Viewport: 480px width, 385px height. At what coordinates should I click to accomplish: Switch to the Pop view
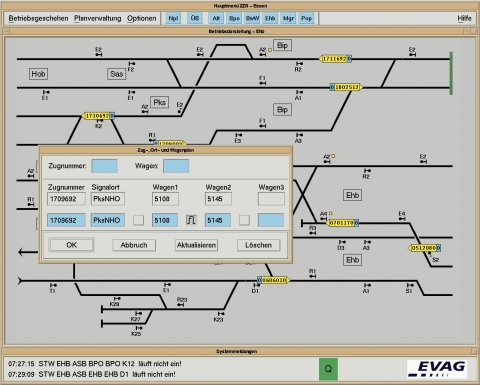tap(306, 18)
